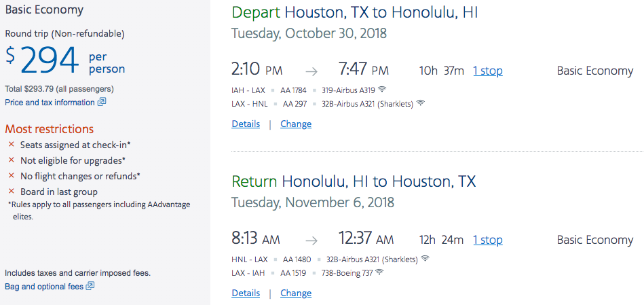
Task: Open the 1 stop link for the return flight
Action: (488, 240)
